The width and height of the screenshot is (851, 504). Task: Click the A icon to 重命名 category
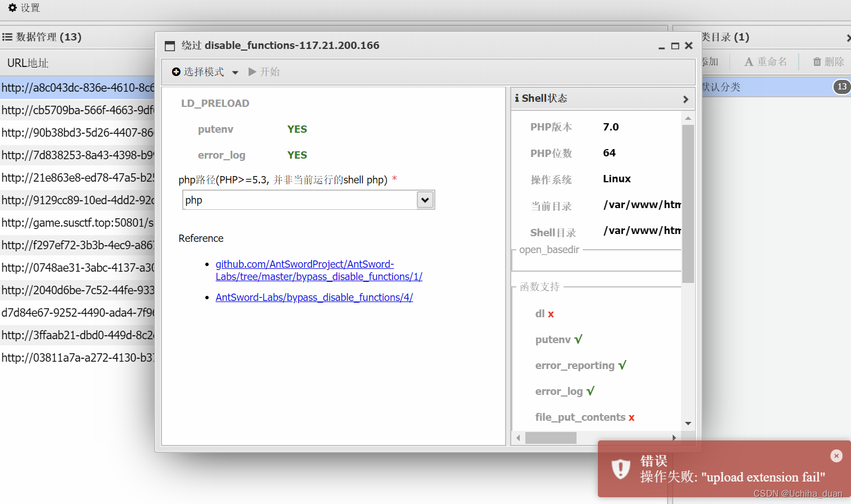(749, 61)
